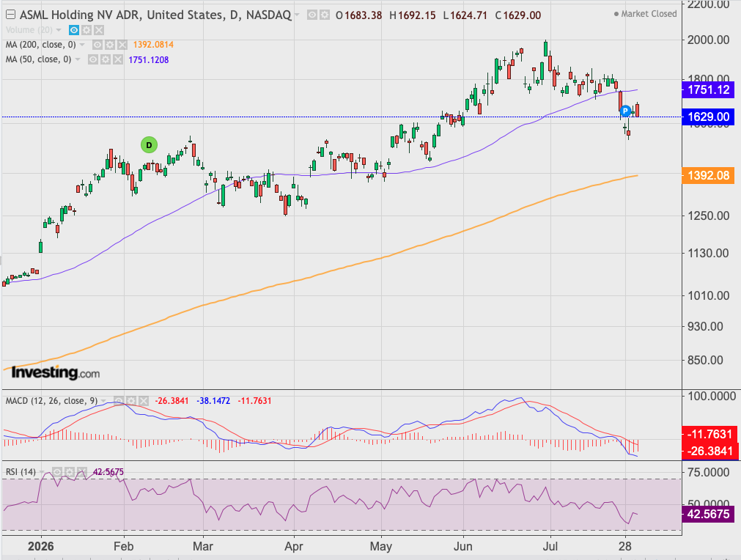Click the 28 date label on time axis
The width and height of the screenshot is (741, 560).
click(624, 547)
